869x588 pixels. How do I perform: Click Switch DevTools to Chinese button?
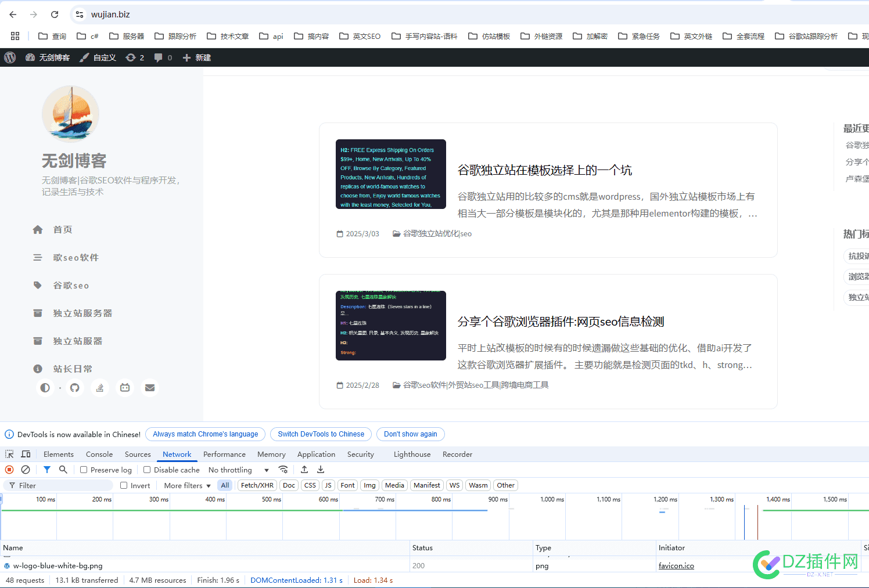(321, 434)
